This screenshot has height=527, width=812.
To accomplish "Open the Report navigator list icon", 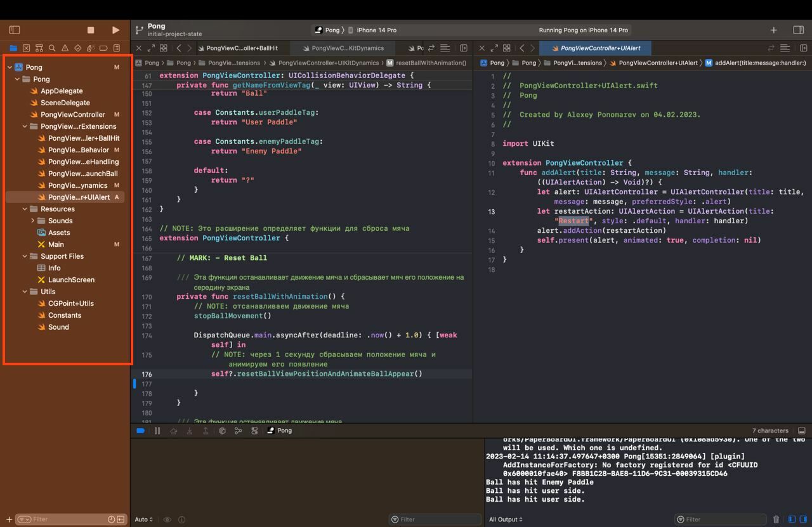I will pos(116,48).
